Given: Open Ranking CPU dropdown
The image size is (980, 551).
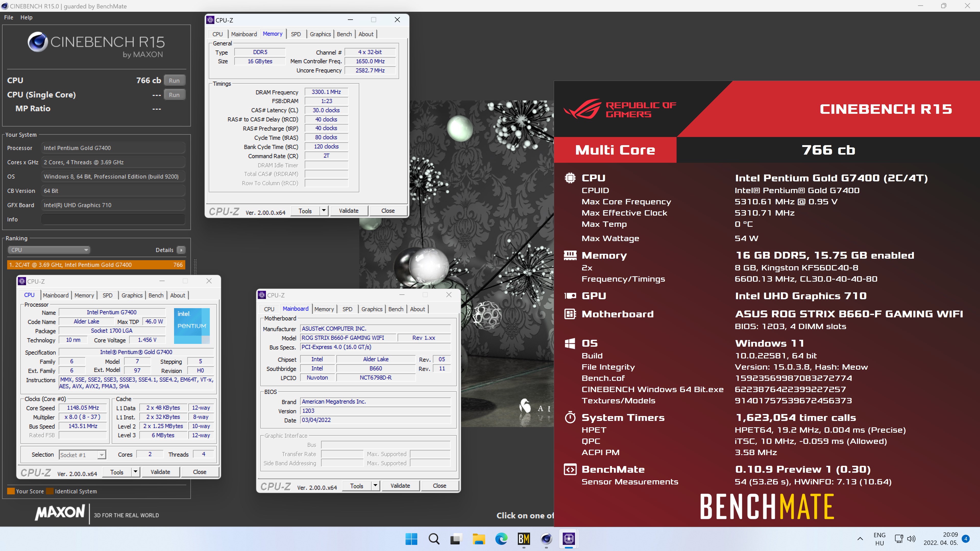Looking at the screenshot, I should [49, 250].
